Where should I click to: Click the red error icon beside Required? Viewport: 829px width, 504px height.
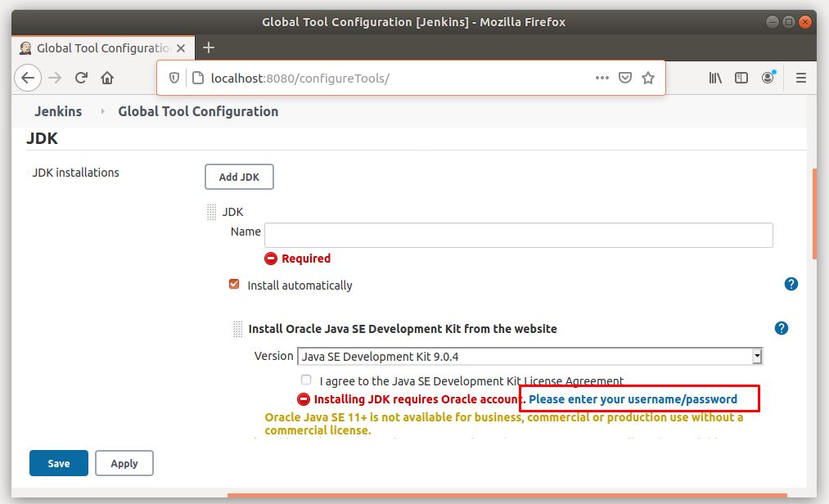pyautogui.click(x=270, y=259)
